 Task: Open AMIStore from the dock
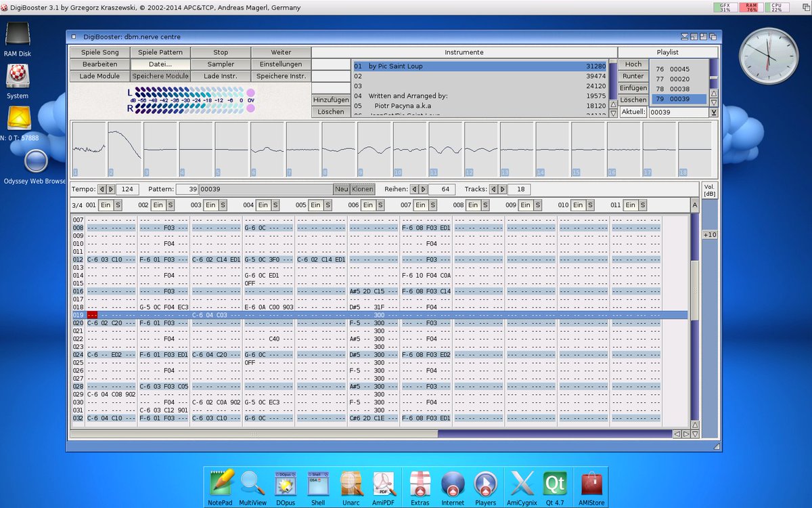[591, 487]
